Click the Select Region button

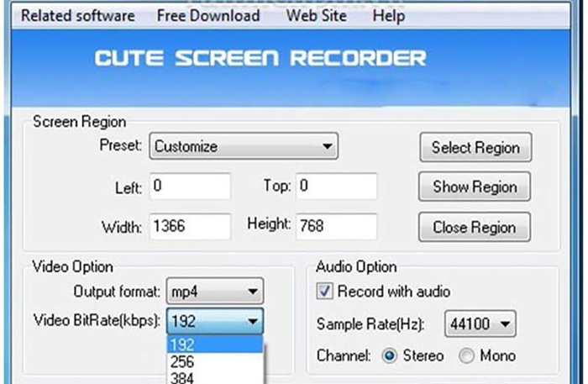[475, 147]
